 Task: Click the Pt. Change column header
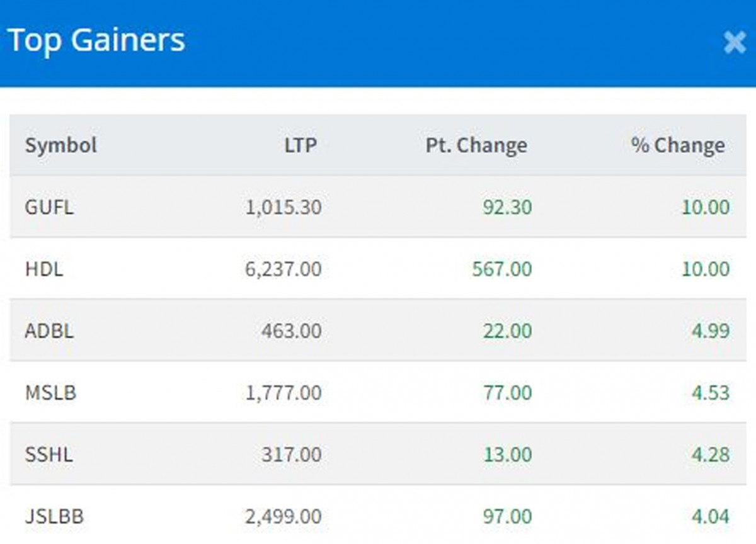pyautogui.click(x=476, y=145)
